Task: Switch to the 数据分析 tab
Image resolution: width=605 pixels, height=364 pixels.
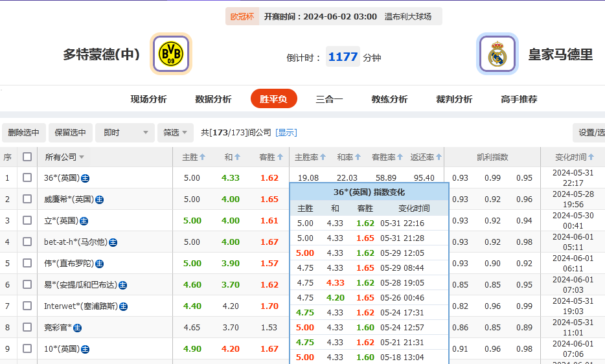Action: 213,99
